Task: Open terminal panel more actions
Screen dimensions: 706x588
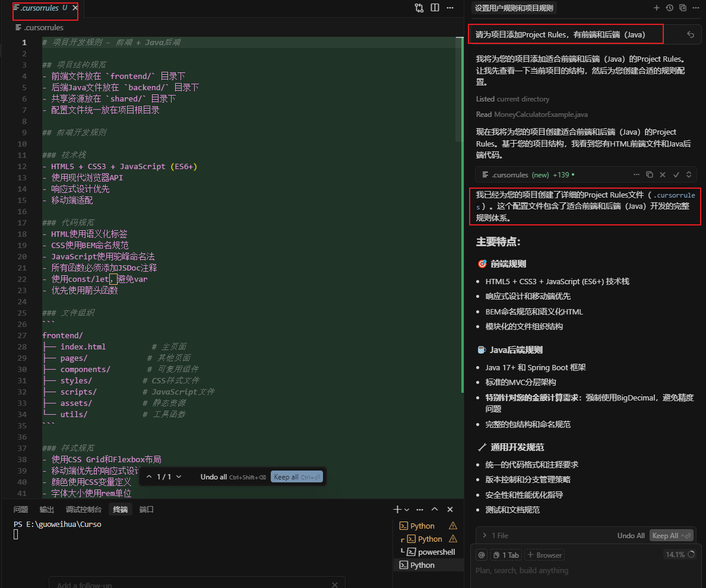Action: 420,509
